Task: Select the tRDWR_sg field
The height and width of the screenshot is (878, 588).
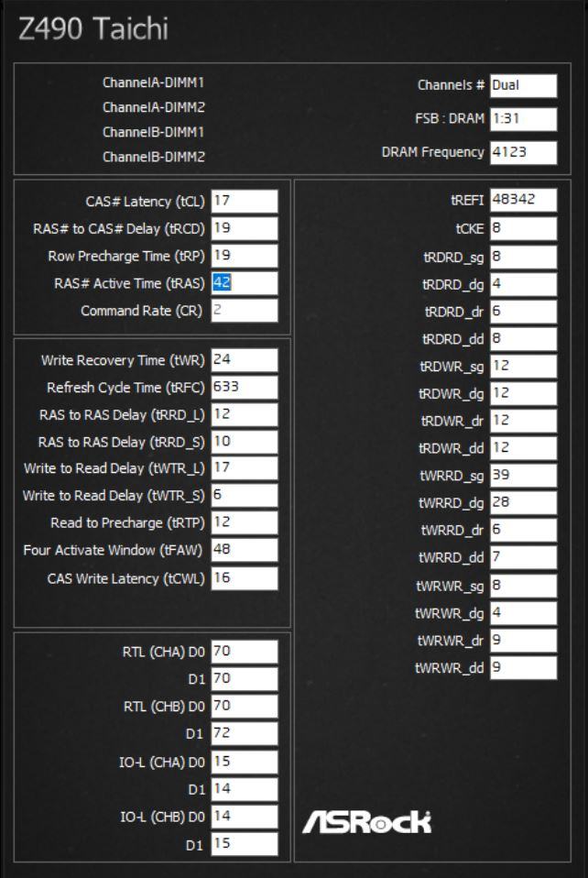Action: (524, 367)
